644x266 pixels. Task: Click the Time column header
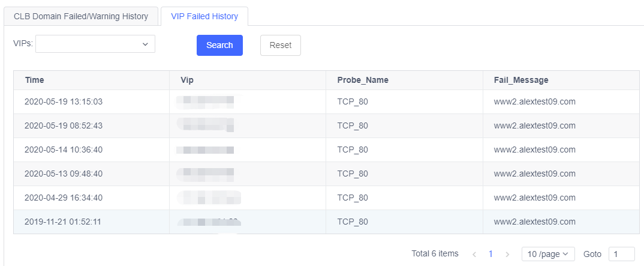[x=35, y=80]
